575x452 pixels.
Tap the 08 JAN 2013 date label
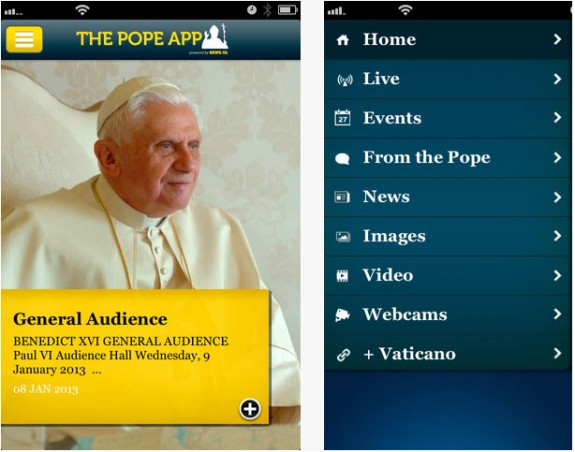pos(46,389)
